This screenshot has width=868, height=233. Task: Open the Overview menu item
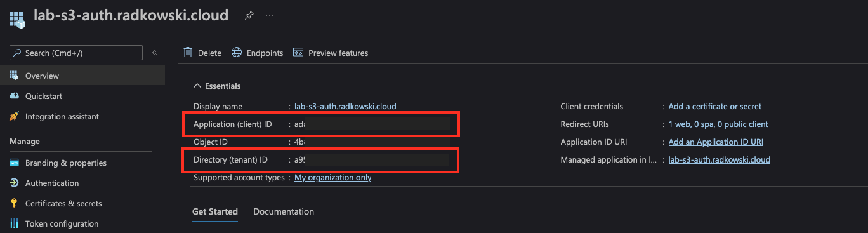pyautogui.click(x=82, y=76)
